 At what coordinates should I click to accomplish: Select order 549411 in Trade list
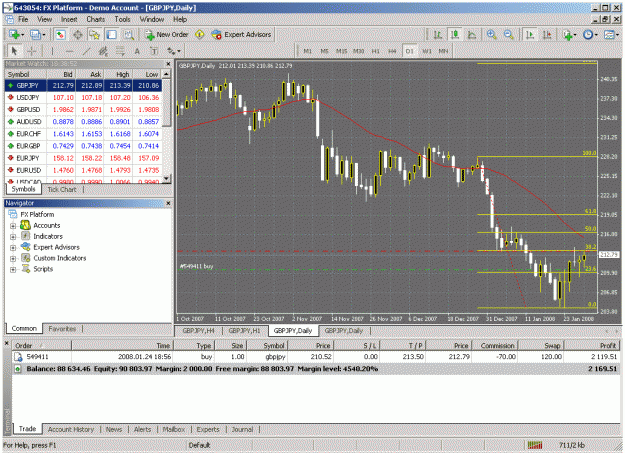[x=316, y=356]
